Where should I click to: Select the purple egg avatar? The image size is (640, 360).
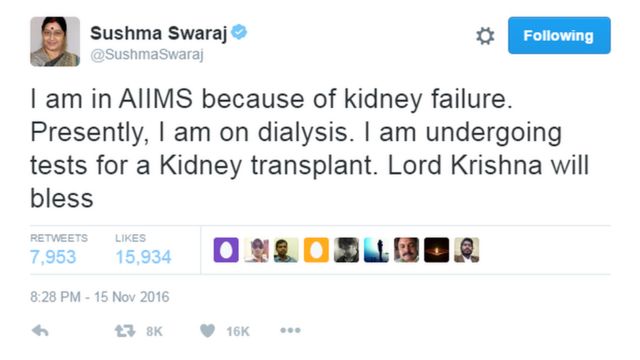pos(226,250)
